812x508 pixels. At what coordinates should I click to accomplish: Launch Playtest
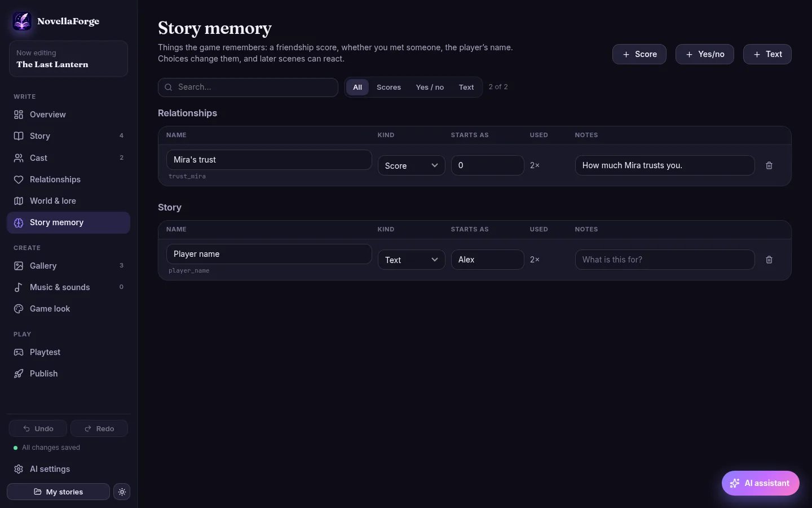coord(68,352)
